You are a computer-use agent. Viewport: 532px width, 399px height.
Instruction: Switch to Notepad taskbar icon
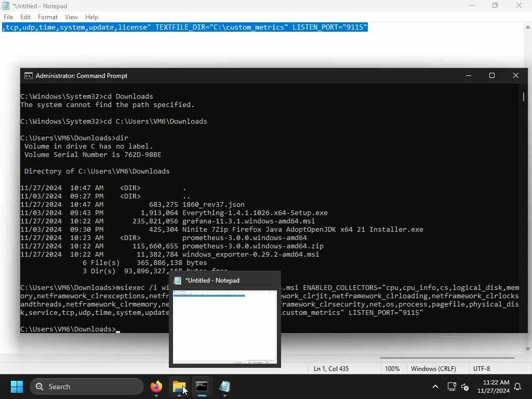[224, 387]
